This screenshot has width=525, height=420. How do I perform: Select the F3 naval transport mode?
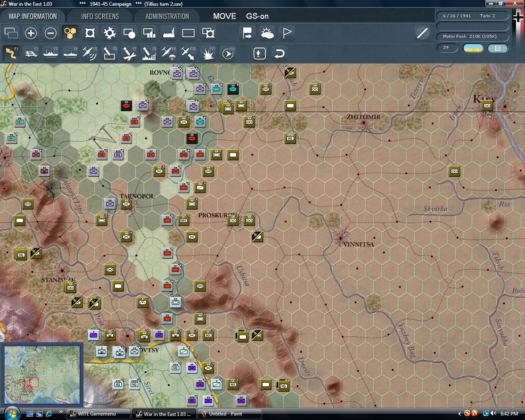[x=50, y=53]
